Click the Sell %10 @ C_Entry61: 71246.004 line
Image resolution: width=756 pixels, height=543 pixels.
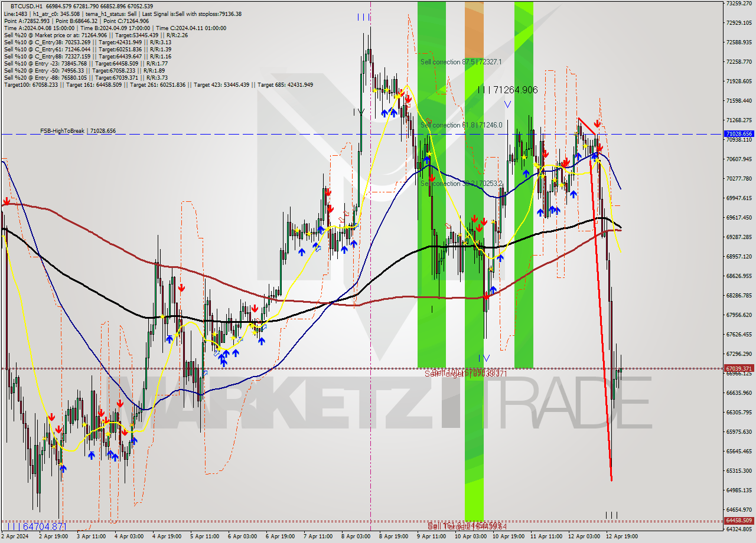[87, 49]
